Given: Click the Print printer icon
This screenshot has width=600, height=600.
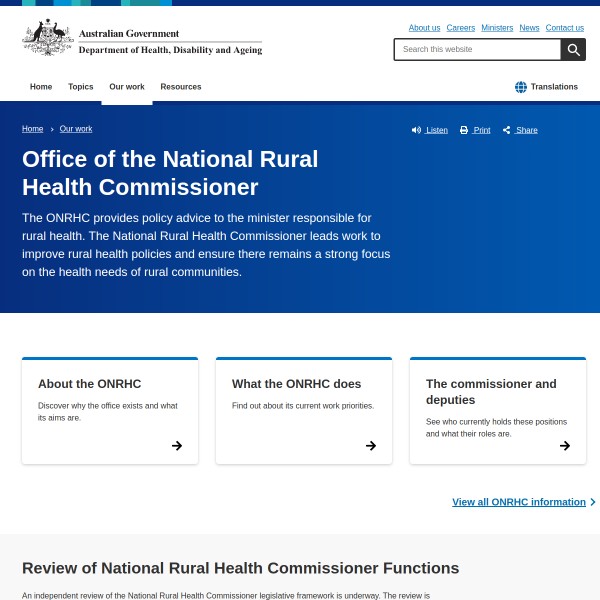Looking at the screenshot, I should [x=464, y=130].
